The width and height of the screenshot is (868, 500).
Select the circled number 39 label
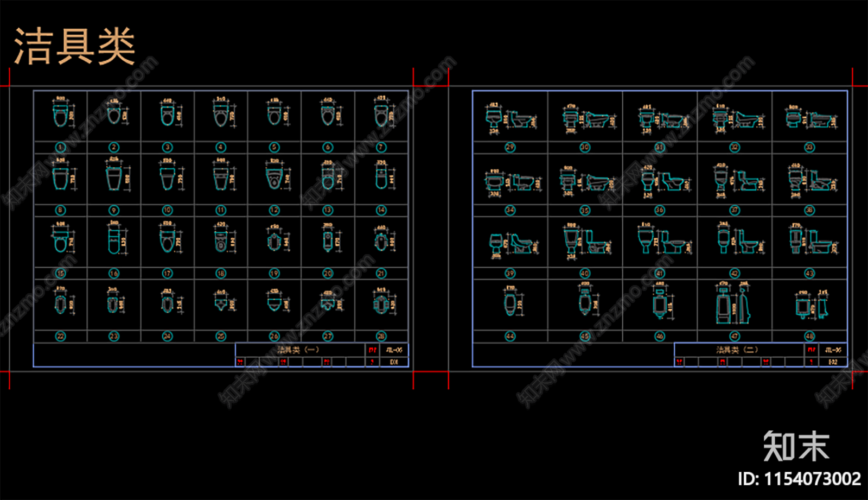coord(510,273)
